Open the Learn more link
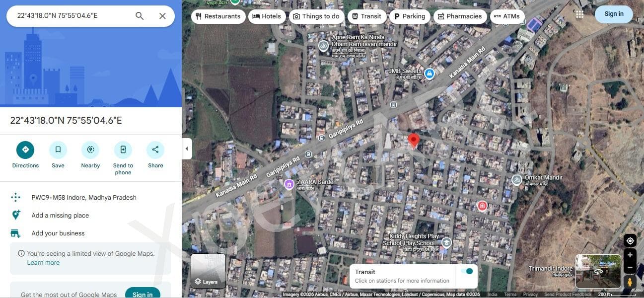 [43, 263]
